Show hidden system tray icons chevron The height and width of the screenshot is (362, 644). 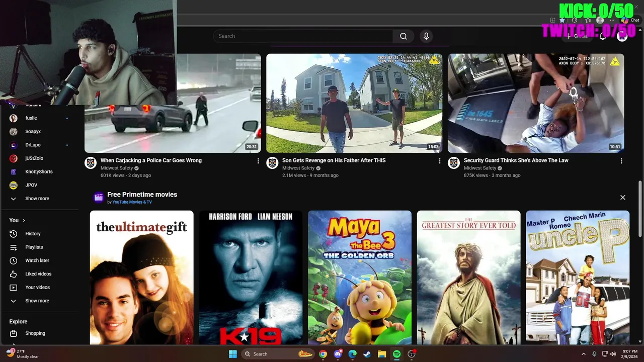point(584,354)
